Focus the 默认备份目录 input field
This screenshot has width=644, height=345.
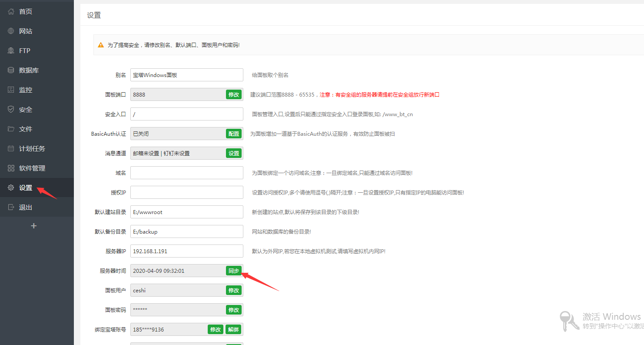[187, 231]
